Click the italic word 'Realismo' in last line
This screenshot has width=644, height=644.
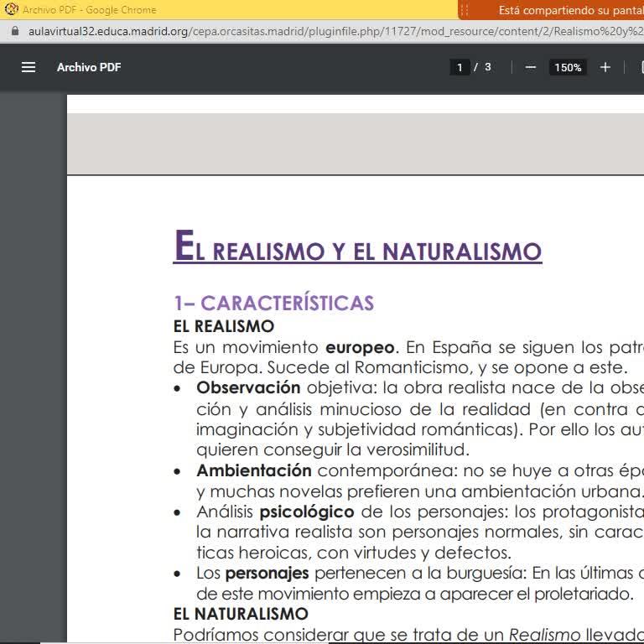click(544, 635)
